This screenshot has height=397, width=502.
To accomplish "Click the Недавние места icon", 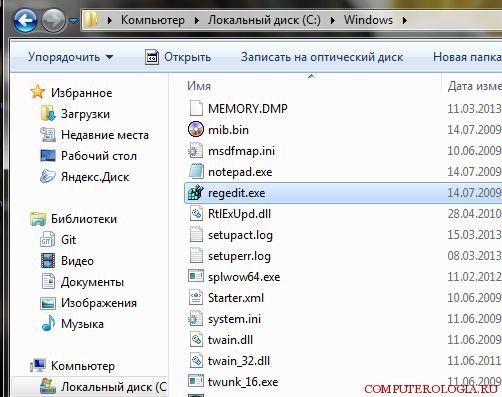I will point(48,134).
